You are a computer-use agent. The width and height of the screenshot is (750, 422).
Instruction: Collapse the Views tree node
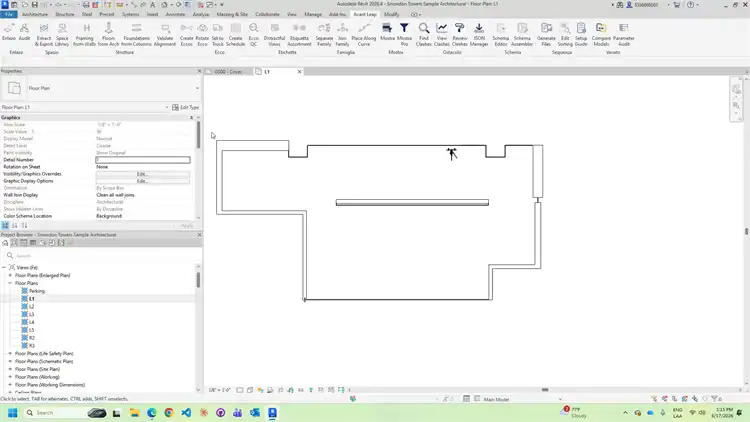pyautogui.click(x=4, y=267)
